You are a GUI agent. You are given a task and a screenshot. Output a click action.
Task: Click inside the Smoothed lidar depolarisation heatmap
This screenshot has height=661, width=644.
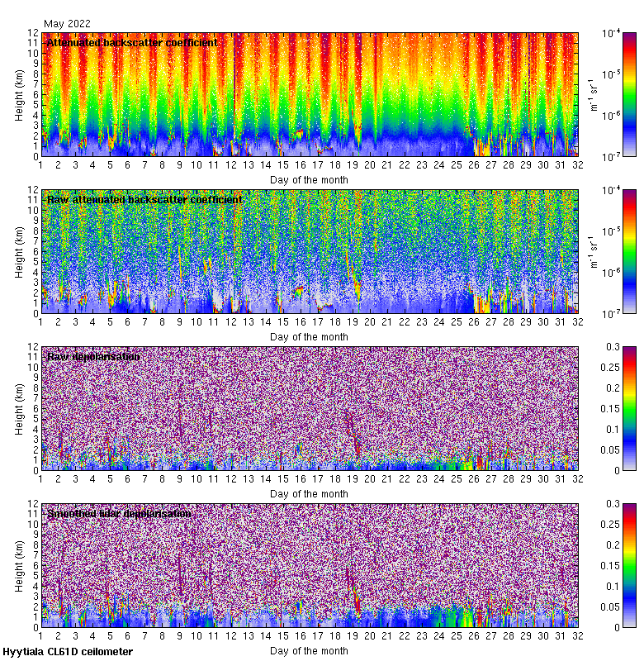(310, 570)
